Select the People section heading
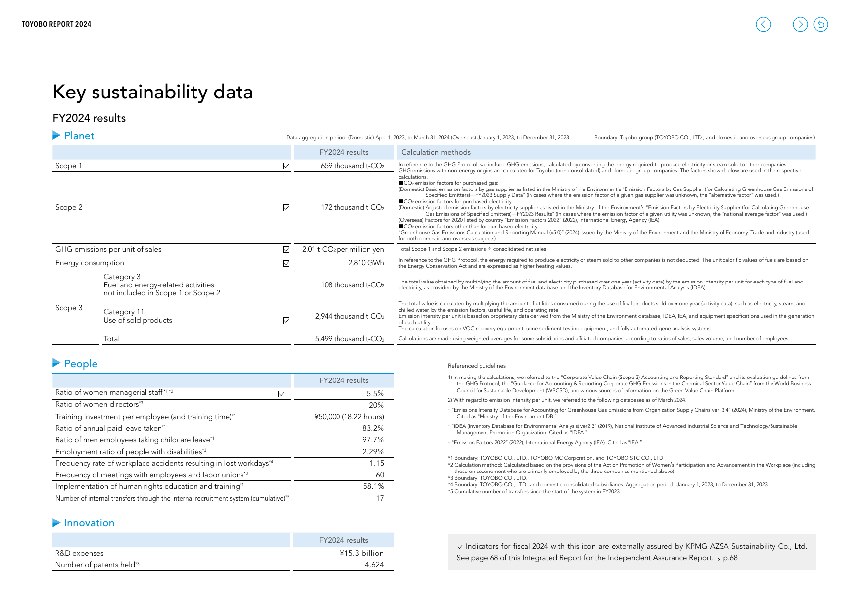The height and width of the screenshot is (614, 868). pyautogui.click(x=81, y=364)
